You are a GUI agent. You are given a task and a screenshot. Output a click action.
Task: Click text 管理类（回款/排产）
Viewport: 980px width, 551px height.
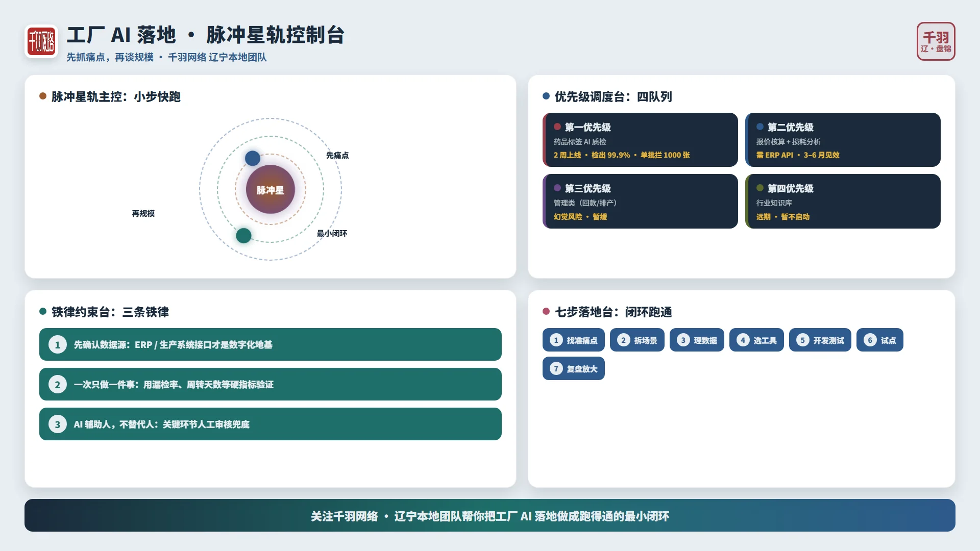(585, 203)
